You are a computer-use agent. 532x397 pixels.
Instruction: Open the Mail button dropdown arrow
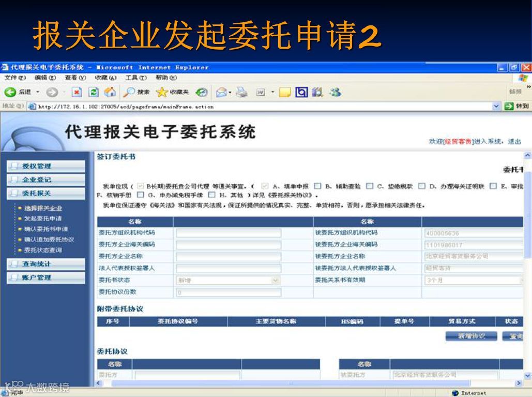[230, 92]
